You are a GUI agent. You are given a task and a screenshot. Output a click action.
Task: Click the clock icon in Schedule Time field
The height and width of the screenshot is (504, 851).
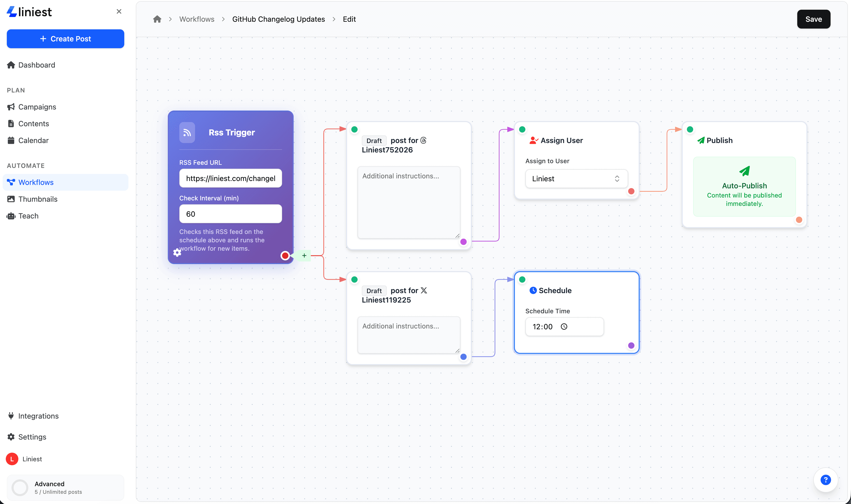564,326
